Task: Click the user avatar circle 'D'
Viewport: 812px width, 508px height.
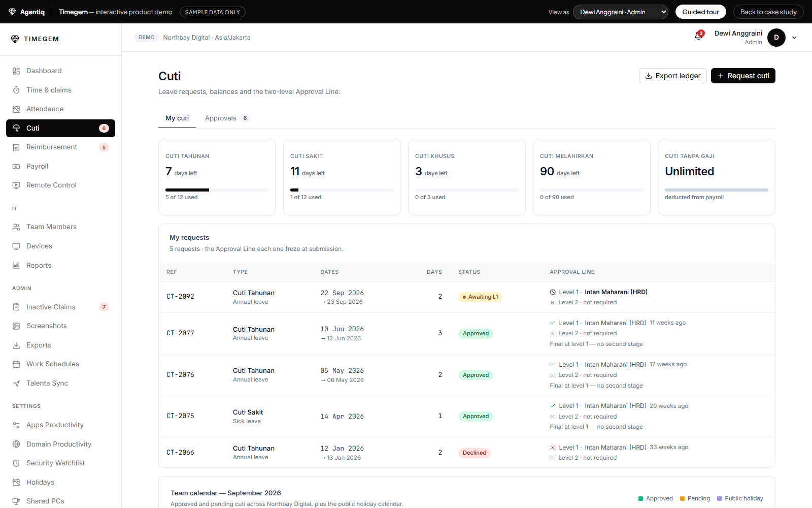Action: [x=776, y=38]
